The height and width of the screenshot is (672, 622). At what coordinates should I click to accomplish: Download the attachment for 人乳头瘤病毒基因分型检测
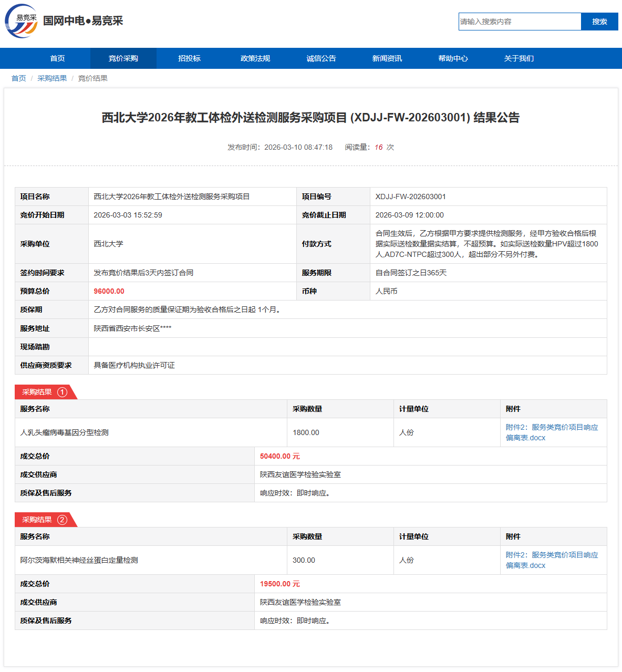pos(552,432)
